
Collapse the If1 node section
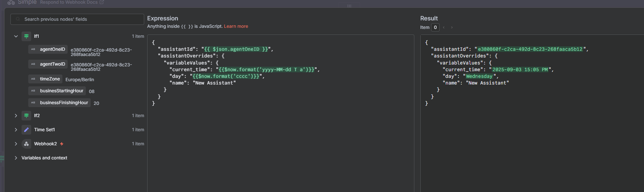pyautogui.click(x=16, y=36)
